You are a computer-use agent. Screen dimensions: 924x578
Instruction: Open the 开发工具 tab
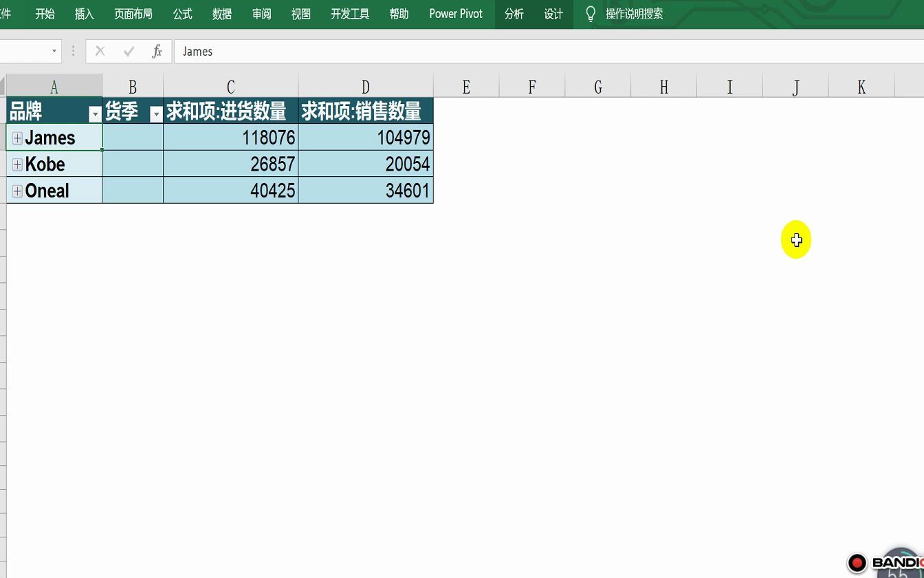coord(350,14)
